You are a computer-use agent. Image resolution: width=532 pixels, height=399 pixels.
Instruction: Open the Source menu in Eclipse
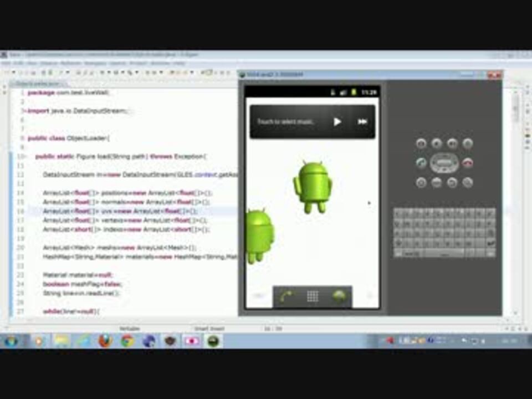pos(48,63)
